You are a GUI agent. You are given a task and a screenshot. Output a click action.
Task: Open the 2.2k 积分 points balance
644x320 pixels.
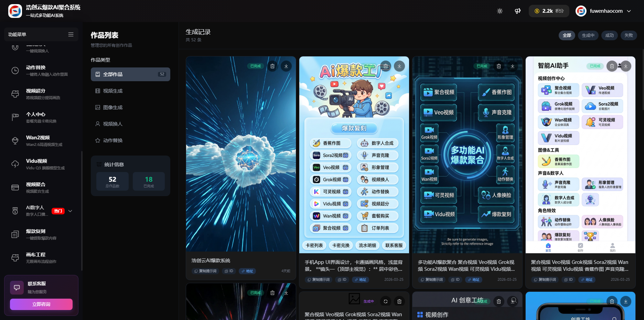coord(549,11)
